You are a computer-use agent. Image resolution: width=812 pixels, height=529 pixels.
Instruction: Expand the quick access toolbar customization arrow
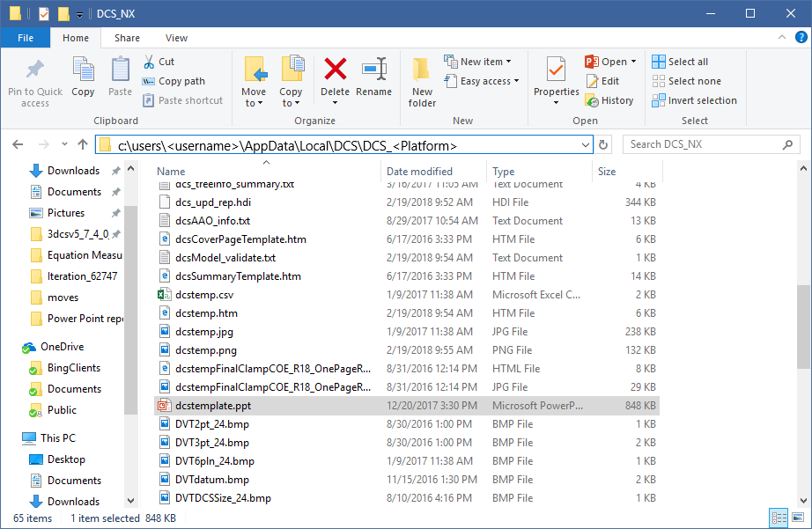[x=79, y=13]
